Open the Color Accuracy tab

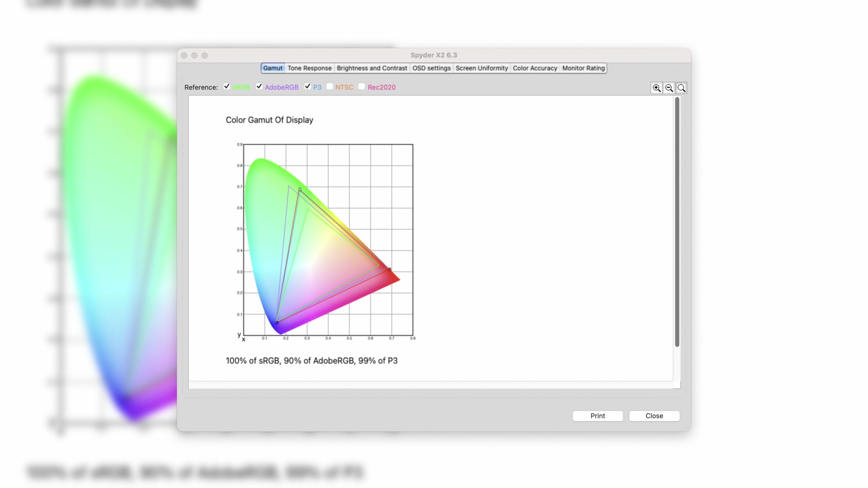[x=535, y=68]
